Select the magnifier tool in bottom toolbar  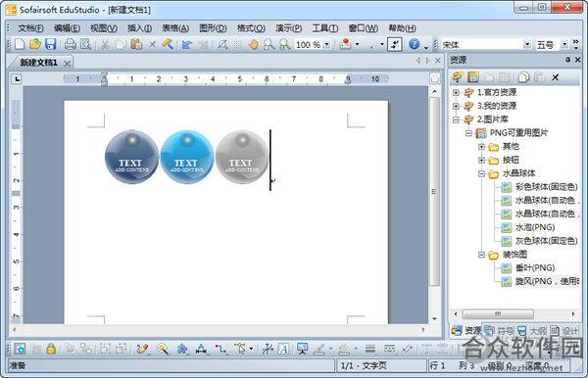[x=163, y=349]
